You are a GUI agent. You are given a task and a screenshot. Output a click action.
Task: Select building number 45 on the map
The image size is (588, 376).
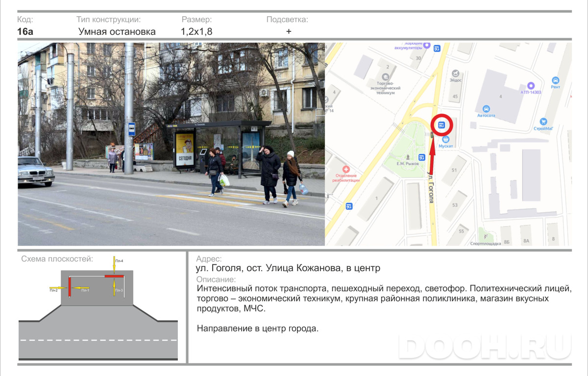(x=455, y=96)
